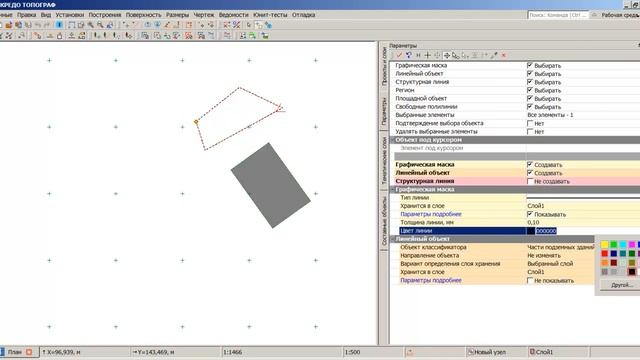This screenshot has width=640, height=360.
Task: Click the 1:1466 scale in status bar
Action: 233,352
